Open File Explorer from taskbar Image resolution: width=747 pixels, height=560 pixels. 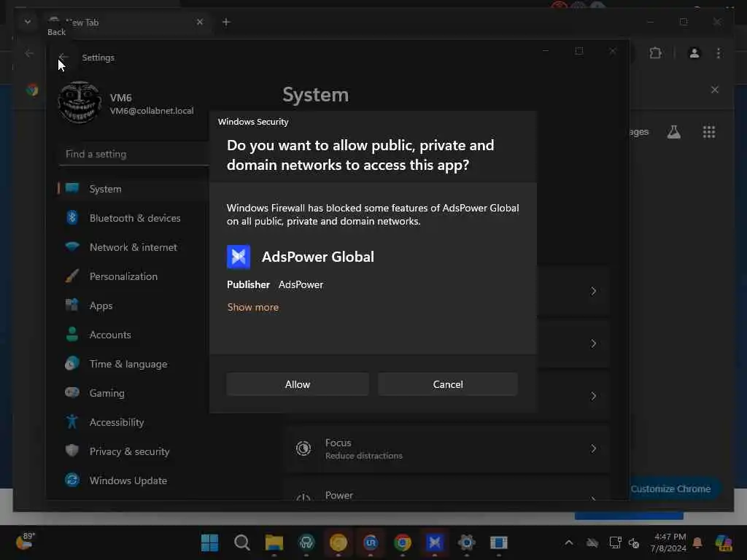[x=274, y=542]
